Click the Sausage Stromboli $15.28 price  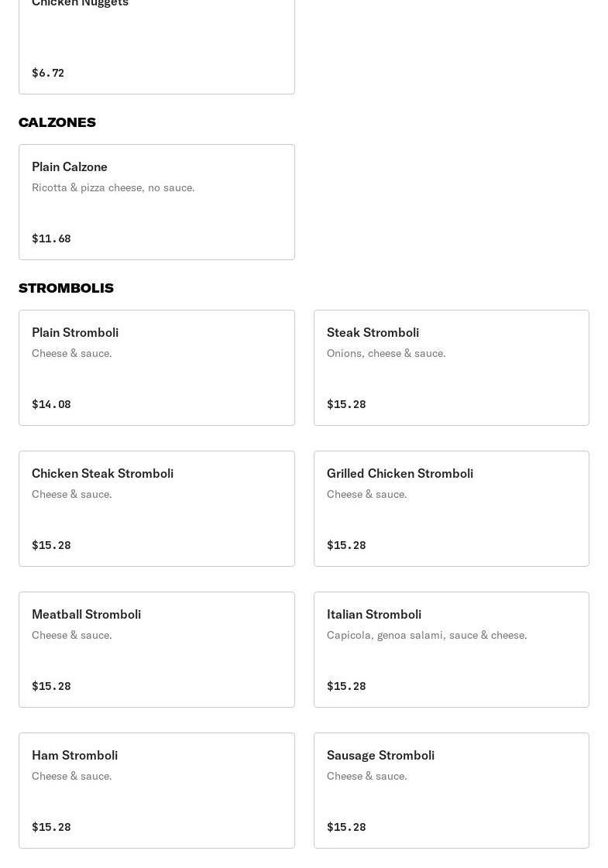(x=346, y=827)
